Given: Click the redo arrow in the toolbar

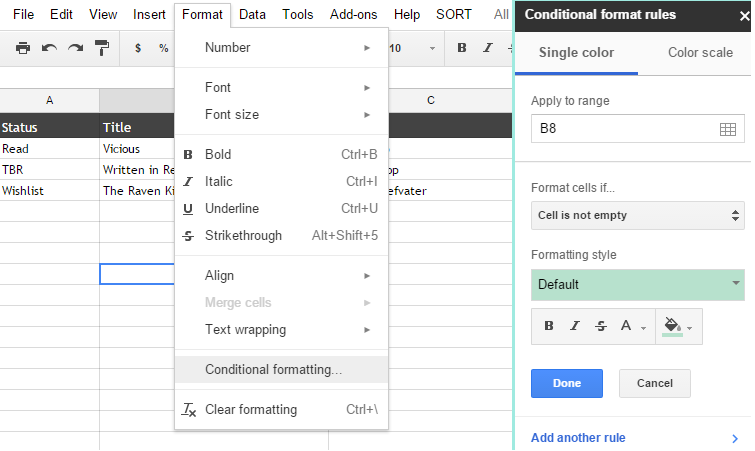Looking at the screenshot, I should [x=75, y=48].
